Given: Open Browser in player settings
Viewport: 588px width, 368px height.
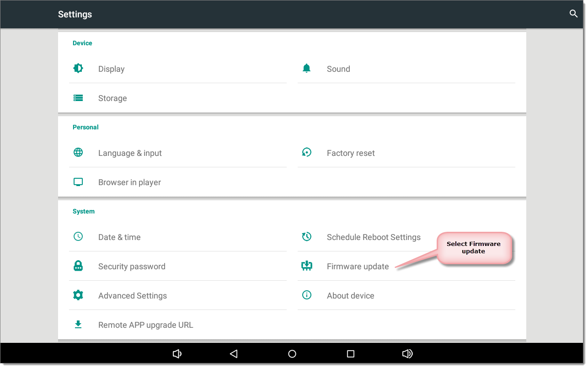Looking at the screenshot, I should click(129, 182).
